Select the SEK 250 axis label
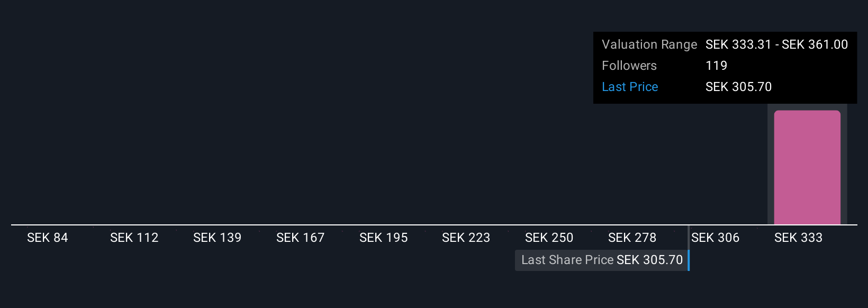 point(549,238)
